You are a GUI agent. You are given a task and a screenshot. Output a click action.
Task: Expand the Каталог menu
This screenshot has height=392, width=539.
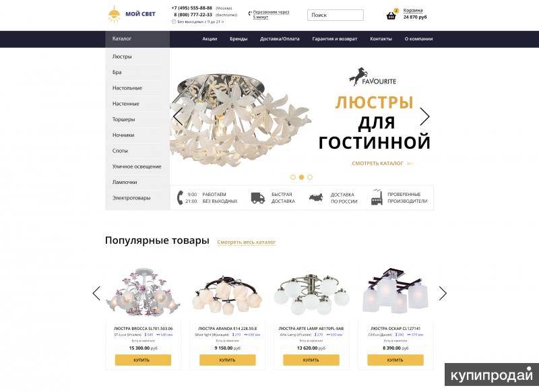(137, 39)
